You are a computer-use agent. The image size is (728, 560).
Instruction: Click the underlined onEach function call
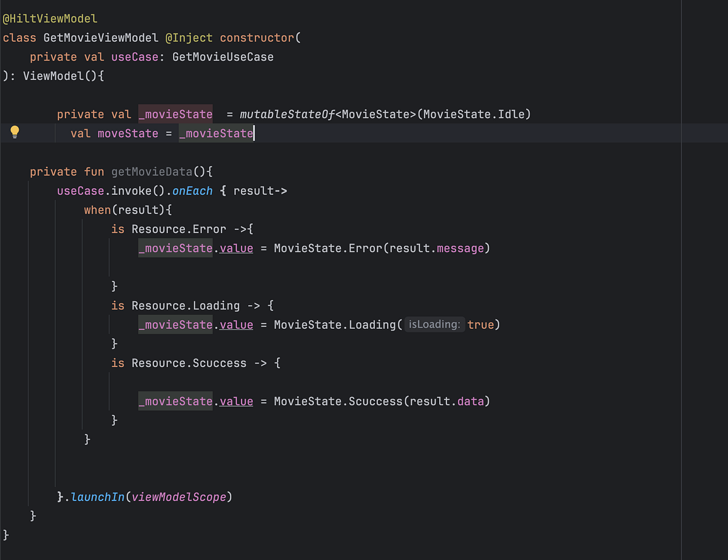pos(192,191)
